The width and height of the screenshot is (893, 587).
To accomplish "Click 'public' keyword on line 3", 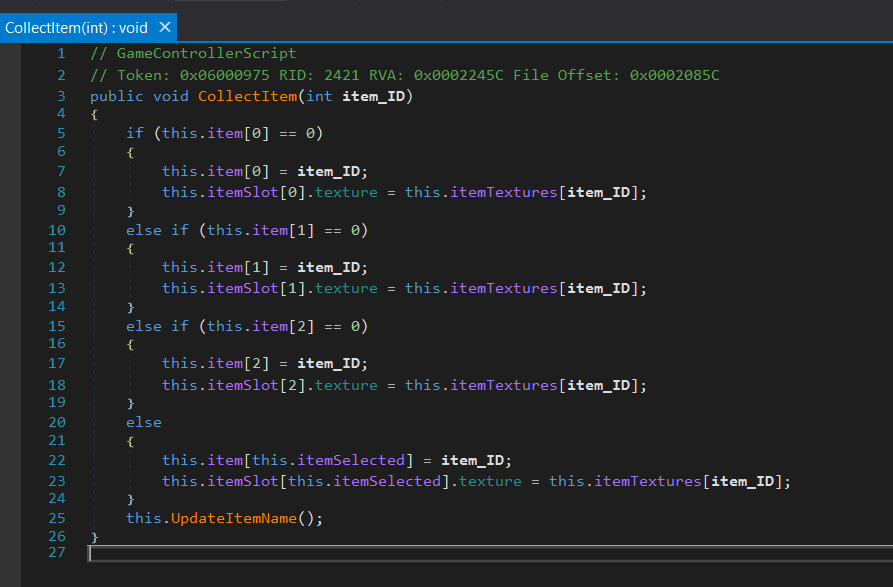I will (x=117, y=96).
